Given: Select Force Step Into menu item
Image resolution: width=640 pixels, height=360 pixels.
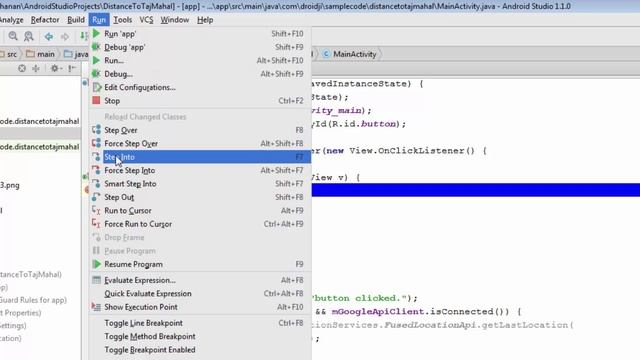Looking at the screenshot, I should [200, 171].
